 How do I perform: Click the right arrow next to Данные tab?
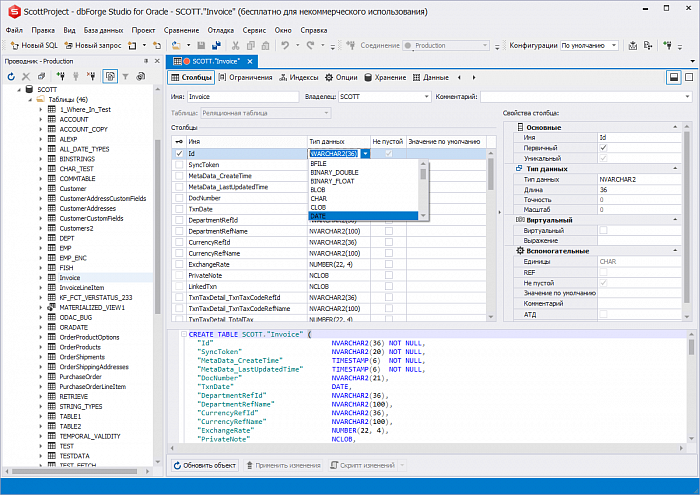click(474, 78)
